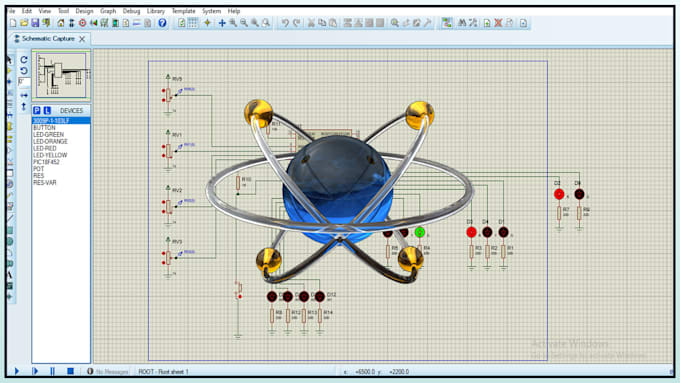The image size is (680, 383).
Task: Select LED-YELLOW in the devices list
Action: coord(50,155)
